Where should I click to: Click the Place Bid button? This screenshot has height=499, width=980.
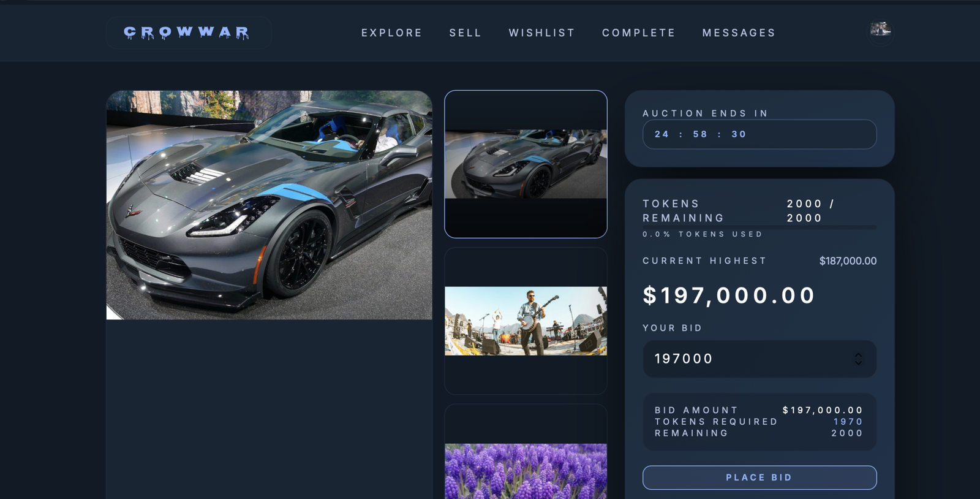[x=759, y=478]
